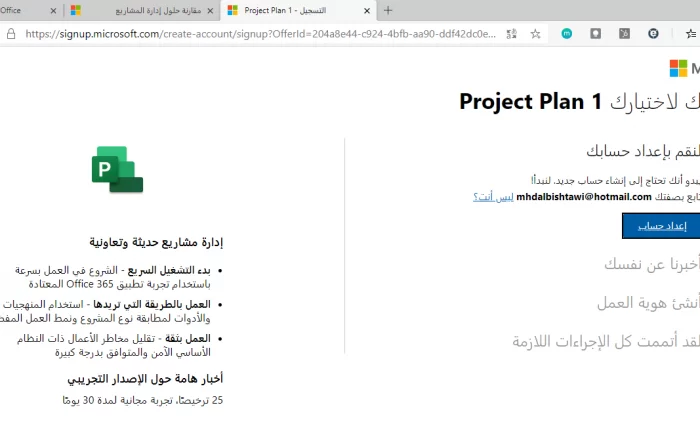Open the favorites list icon at toolbar edge
This screenshot has height=441, width=700.
pos(691,33)
